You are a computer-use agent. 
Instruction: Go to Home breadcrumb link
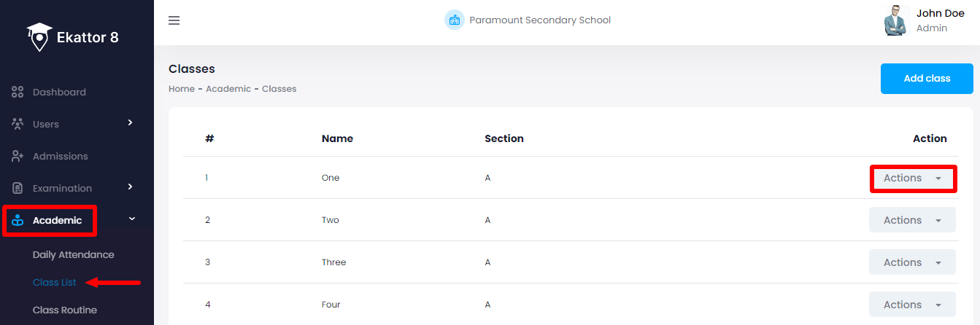tap(182, 89)
